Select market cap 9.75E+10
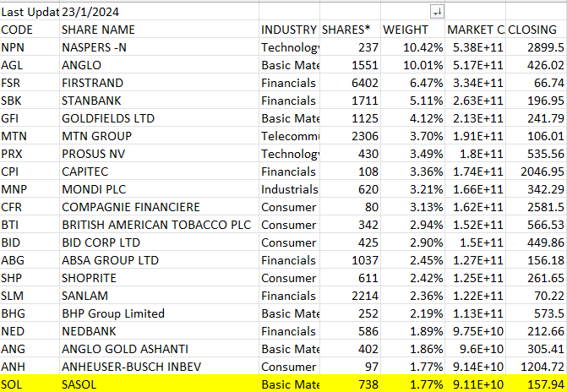 pyautogui.click(x=475, y=331)
